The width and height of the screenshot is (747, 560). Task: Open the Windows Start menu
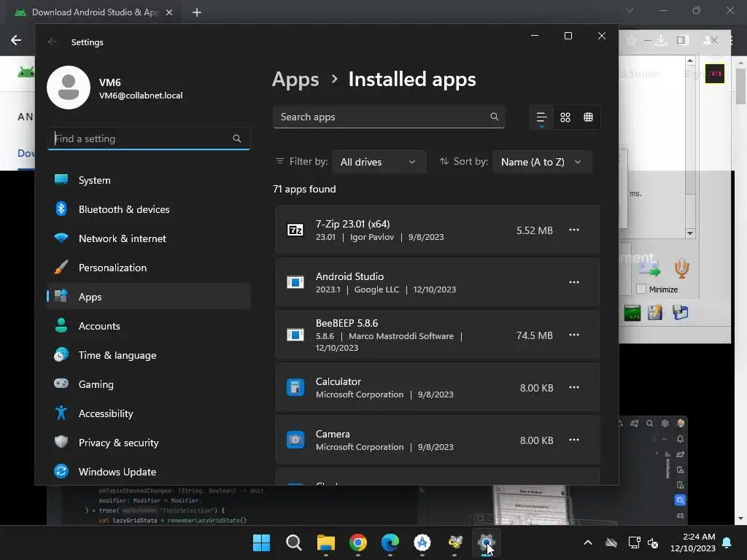261,542
